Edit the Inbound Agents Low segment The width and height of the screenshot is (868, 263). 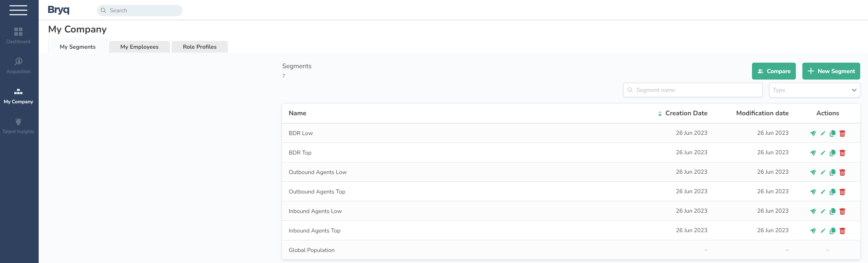coord(823,211)
